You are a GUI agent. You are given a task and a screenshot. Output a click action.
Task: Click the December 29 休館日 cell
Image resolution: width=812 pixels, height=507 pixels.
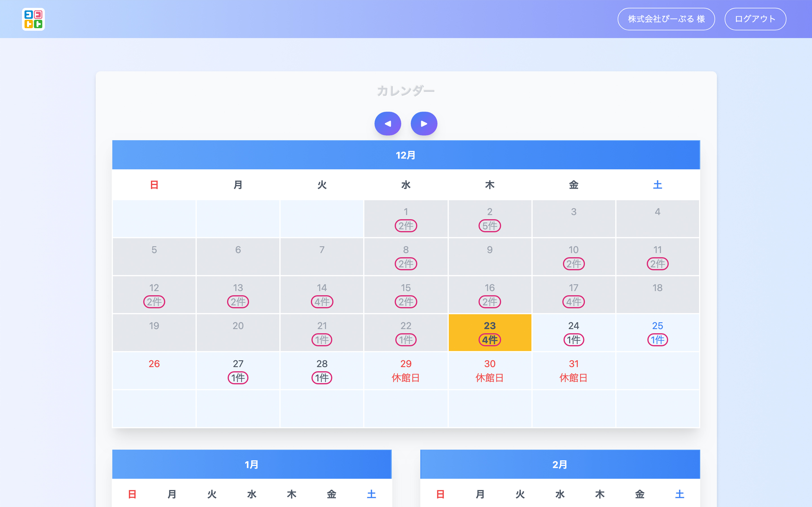(x=406, y=370)
